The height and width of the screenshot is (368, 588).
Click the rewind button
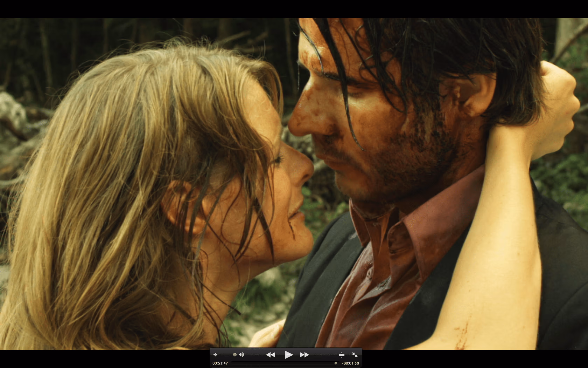pyautogui.click(x=271, y=355)
